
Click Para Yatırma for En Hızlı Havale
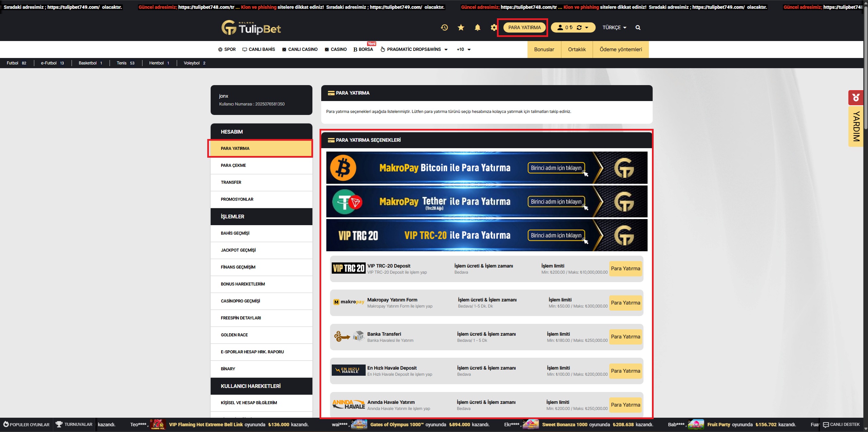pos(625,371)
